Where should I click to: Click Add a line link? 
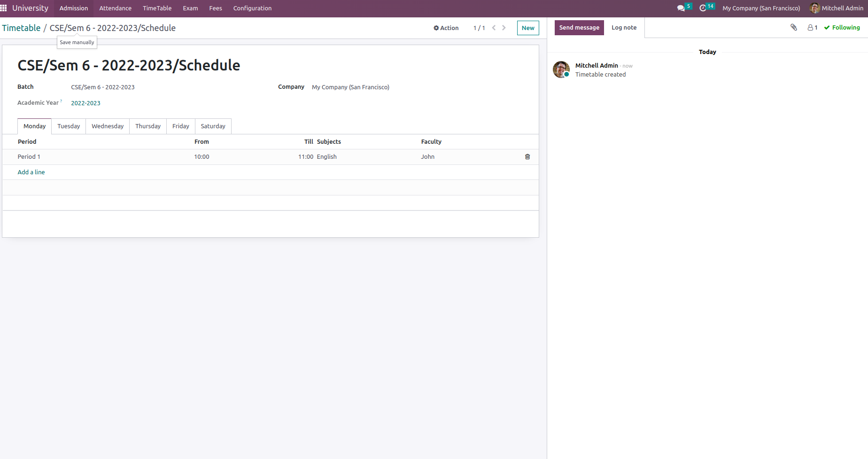31,172
